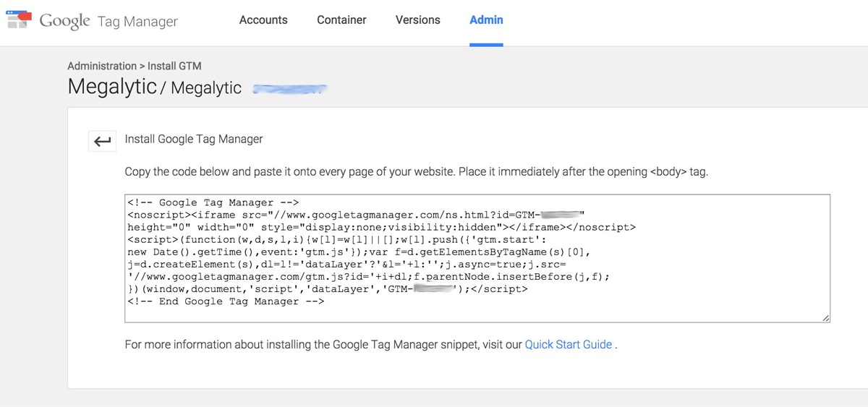Click the 'Install Google Tag Manager' heading
This screenshot has width=868, height=407.
pyautogui.click(x=194, y=139)
